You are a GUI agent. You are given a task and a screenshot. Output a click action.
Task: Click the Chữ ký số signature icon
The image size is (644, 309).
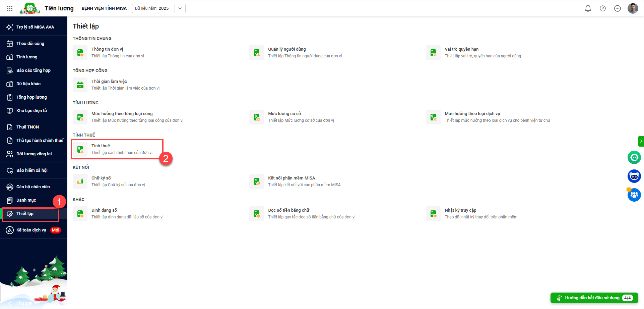(80, 182)
